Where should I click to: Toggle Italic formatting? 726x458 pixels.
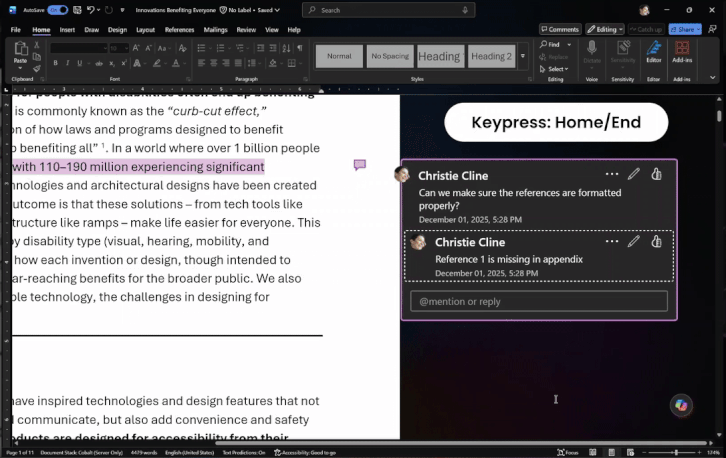(x=68, y=63)
